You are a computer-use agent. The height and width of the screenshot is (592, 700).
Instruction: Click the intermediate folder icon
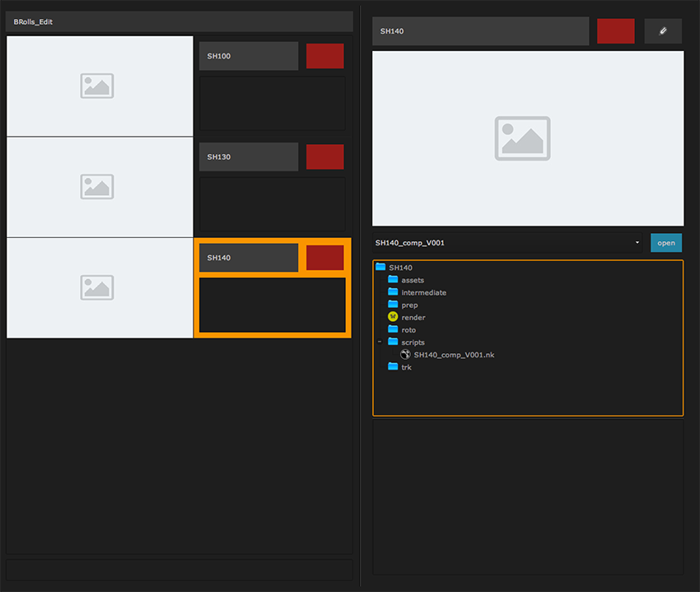tap(393, 292)
